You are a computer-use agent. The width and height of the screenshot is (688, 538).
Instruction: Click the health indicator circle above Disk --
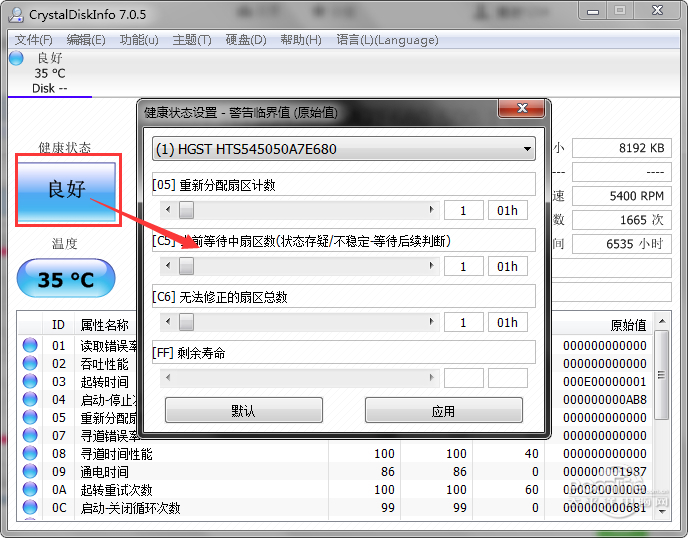[x=16, y=58]
